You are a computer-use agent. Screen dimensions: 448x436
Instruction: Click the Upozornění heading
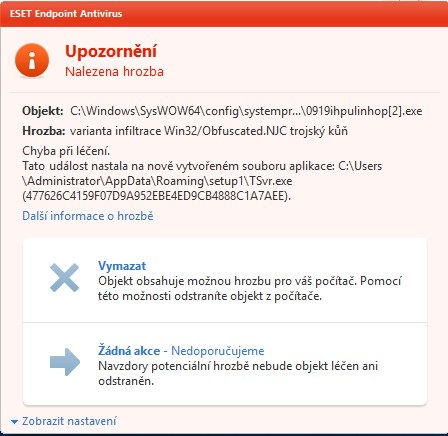coord(111,51)
